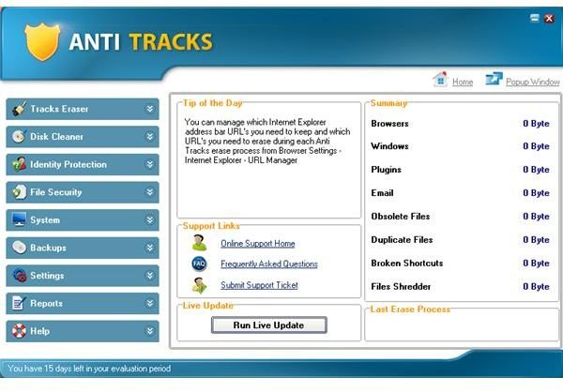Click the 0 Byte value for Files Shredder
This screenshot has height=392, width=563.
(536, 286)
